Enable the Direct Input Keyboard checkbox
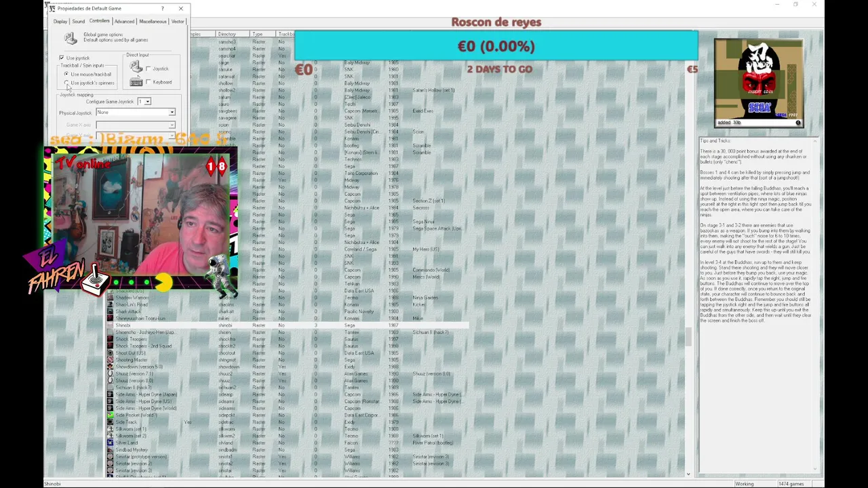Viewport: 868px width, 488px height. click(x=149, y=82)
